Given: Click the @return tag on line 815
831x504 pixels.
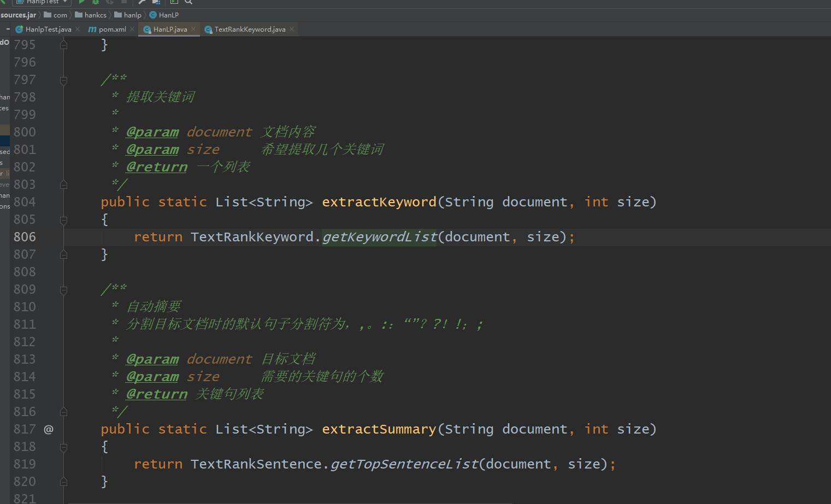Looking at the screenshot, I should pos(156,394).
